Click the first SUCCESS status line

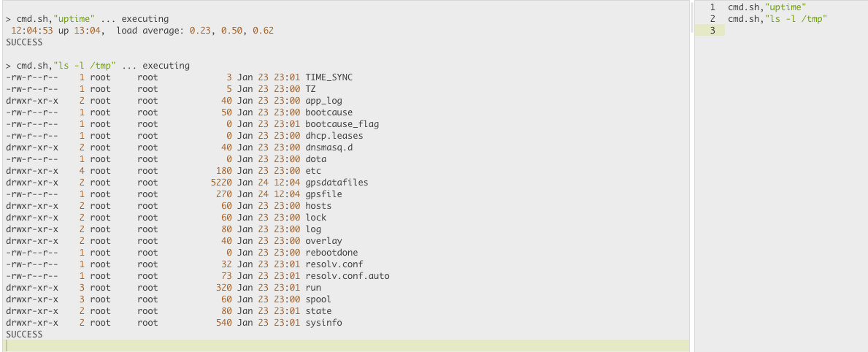24,42
